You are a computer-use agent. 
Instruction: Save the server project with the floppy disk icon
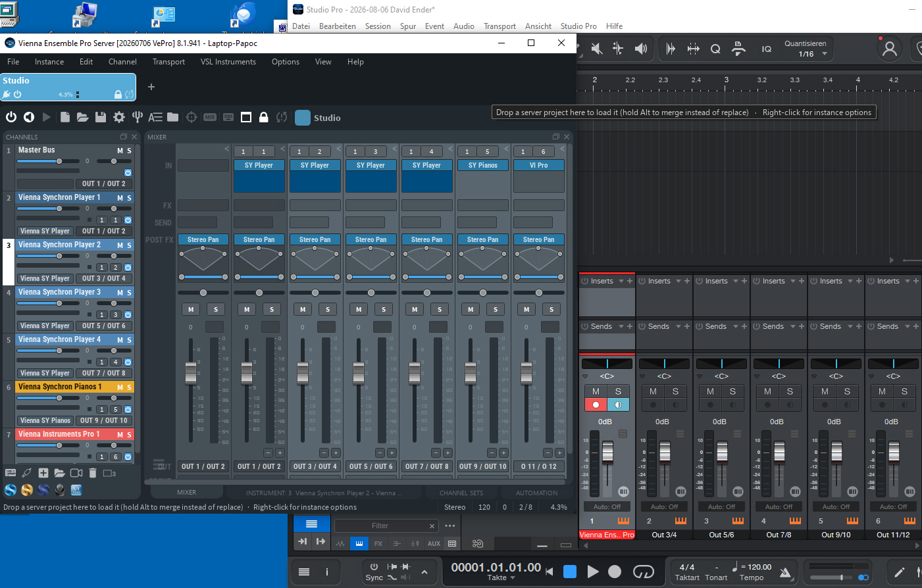(101, 117)
